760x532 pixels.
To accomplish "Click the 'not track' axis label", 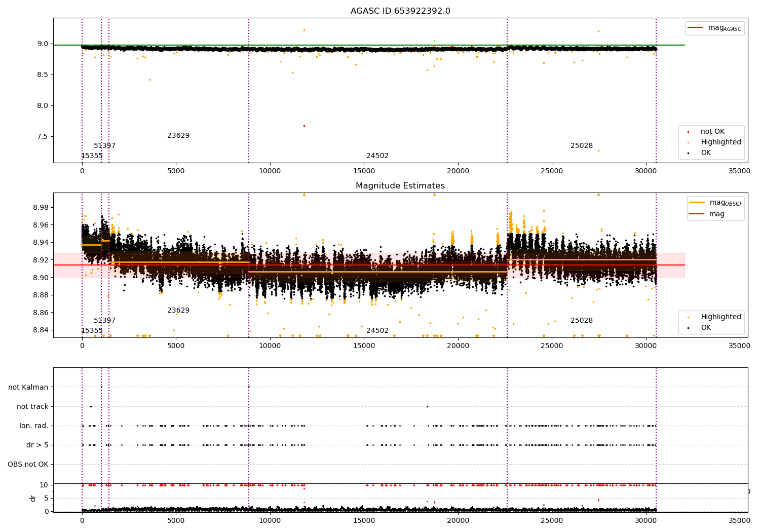I will click(32, 406).
